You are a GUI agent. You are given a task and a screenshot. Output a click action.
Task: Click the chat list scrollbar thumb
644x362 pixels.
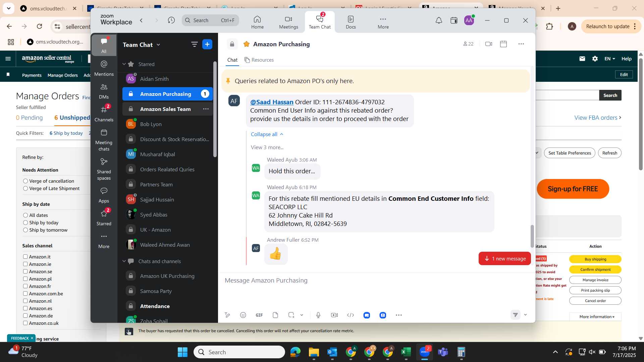215,109
